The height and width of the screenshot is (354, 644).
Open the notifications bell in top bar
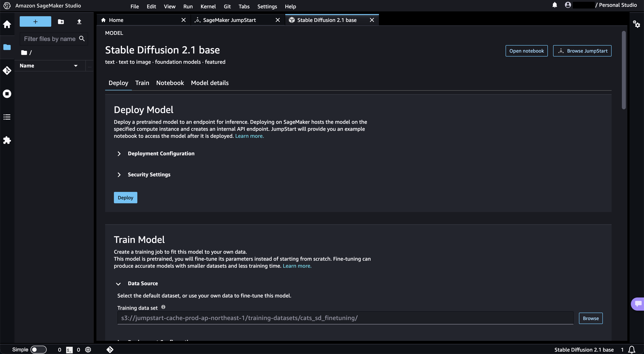555,5
